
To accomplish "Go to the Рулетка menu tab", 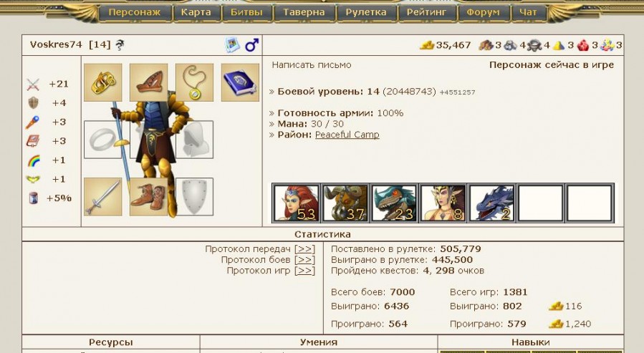I will [366, 12].
